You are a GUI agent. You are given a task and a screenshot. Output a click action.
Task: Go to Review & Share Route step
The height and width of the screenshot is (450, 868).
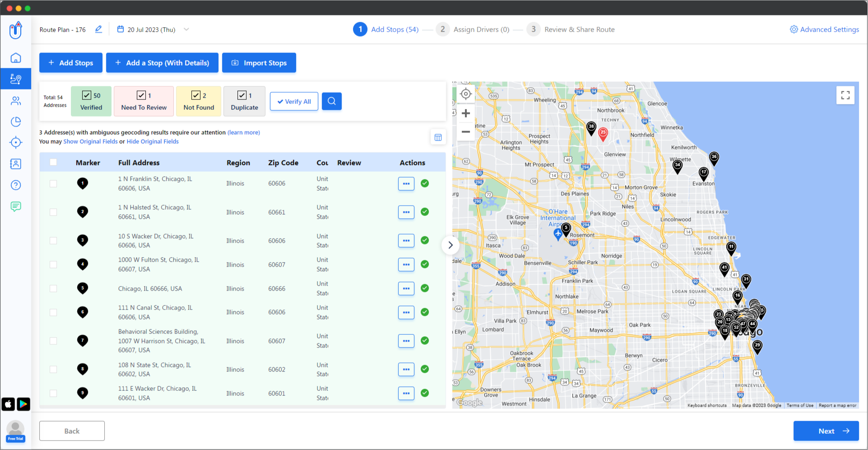571,29
